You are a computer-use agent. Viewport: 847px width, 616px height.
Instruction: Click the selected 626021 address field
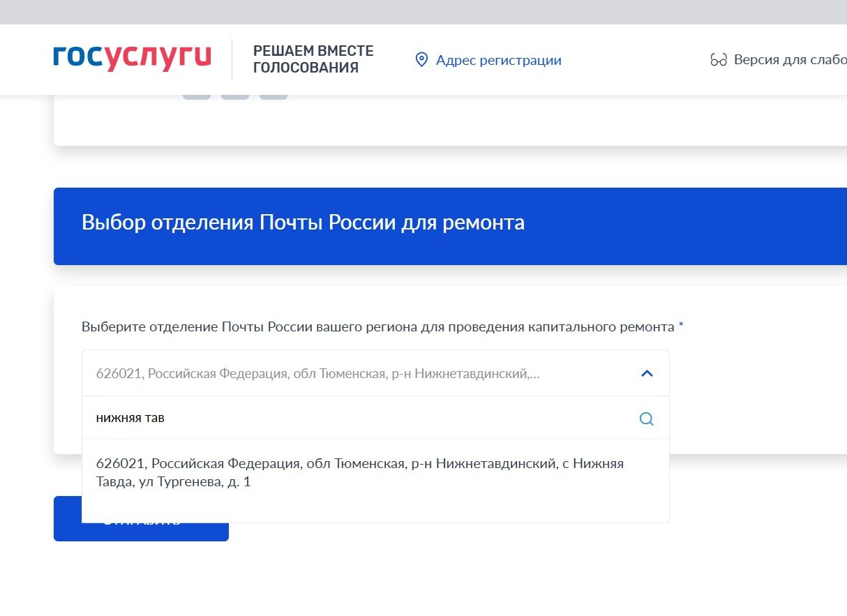[375, 373]
